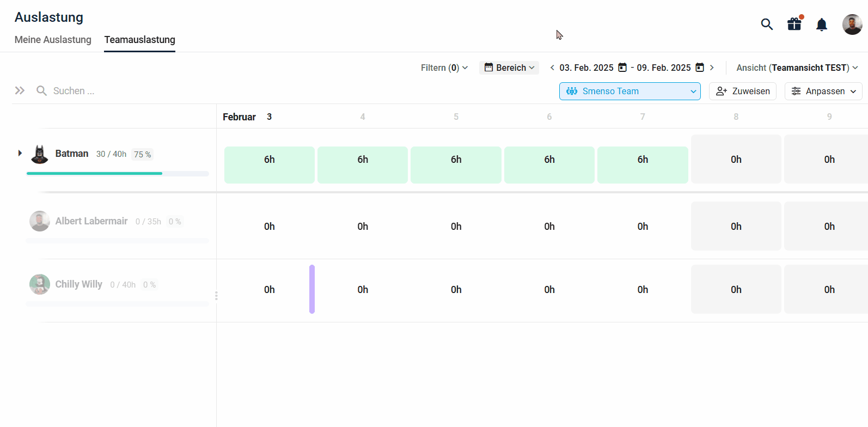This screenshot has height=427, width=868.
Task: Open the user profile avatar menu
Action: pos(852,25)
